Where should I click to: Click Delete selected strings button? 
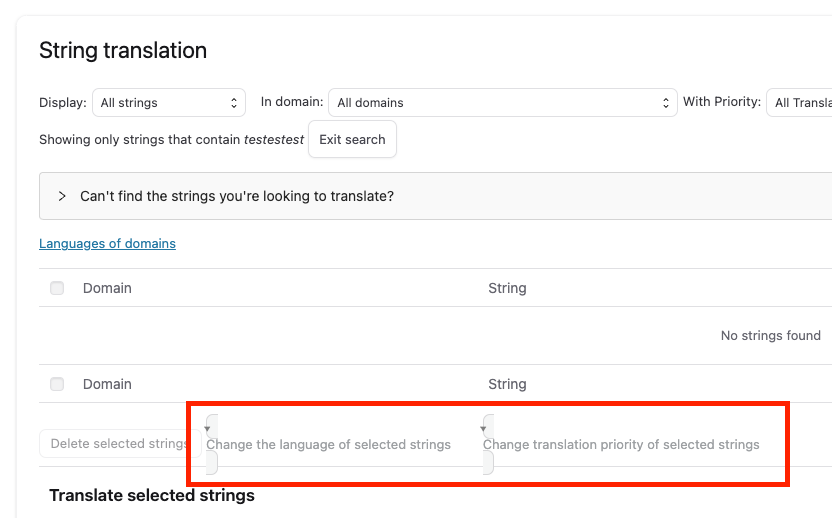(118, 444)
